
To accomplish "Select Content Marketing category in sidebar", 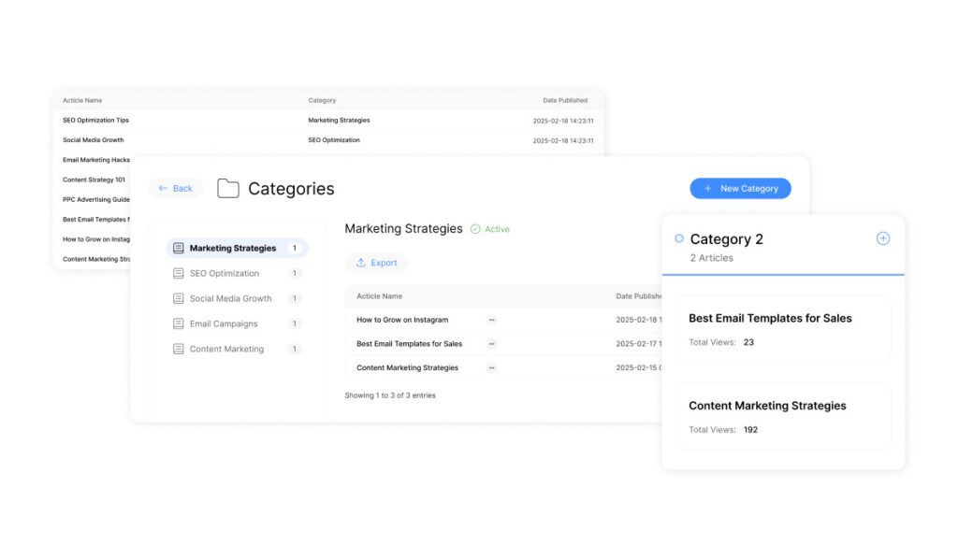I will [x=226, y=350].
